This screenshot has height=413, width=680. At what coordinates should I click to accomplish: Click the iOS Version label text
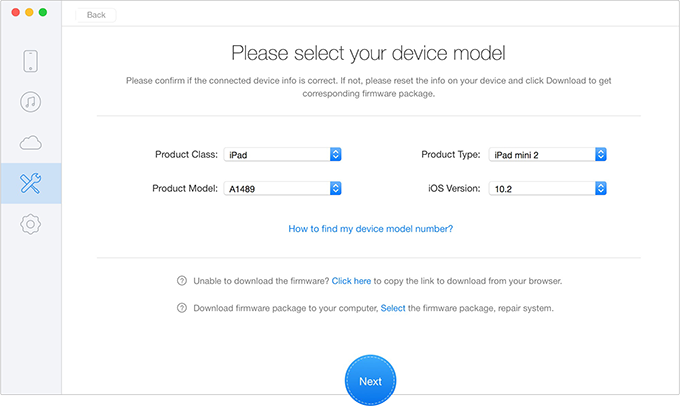[454, 188]
